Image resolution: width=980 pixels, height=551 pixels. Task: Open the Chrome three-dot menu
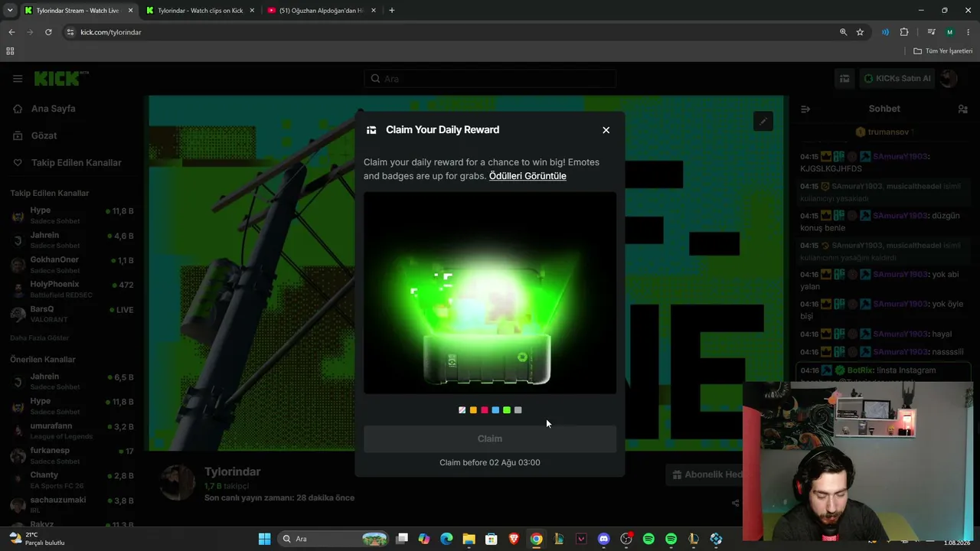(x=968, y=32)
